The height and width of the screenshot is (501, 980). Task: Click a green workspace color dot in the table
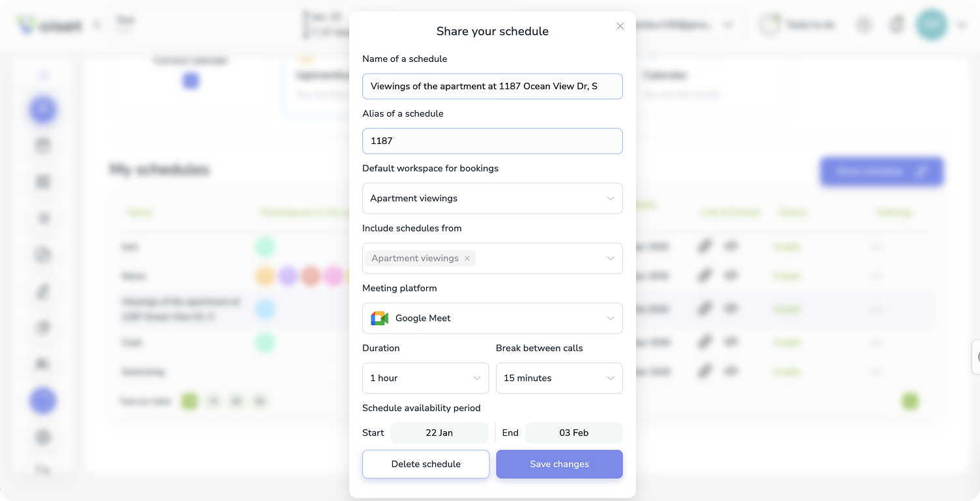pyautogui.click(x=265, y=246)
